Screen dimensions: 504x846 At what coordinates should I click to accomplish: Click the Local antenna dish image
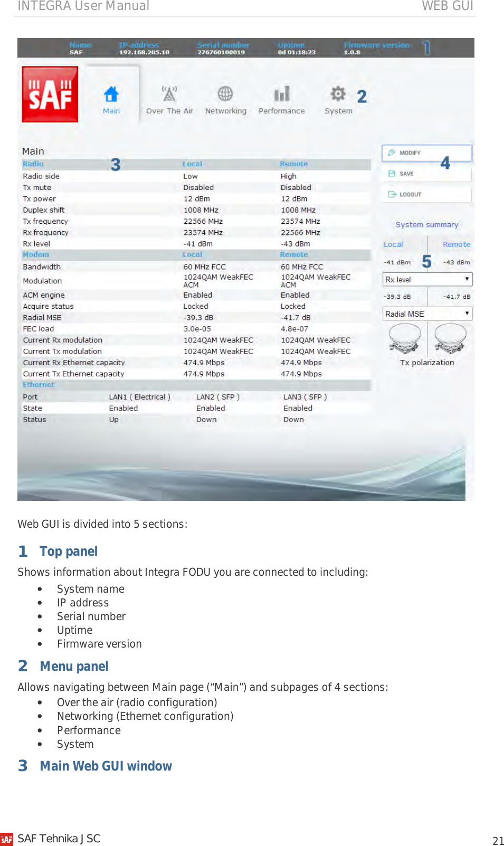[405, 338]
